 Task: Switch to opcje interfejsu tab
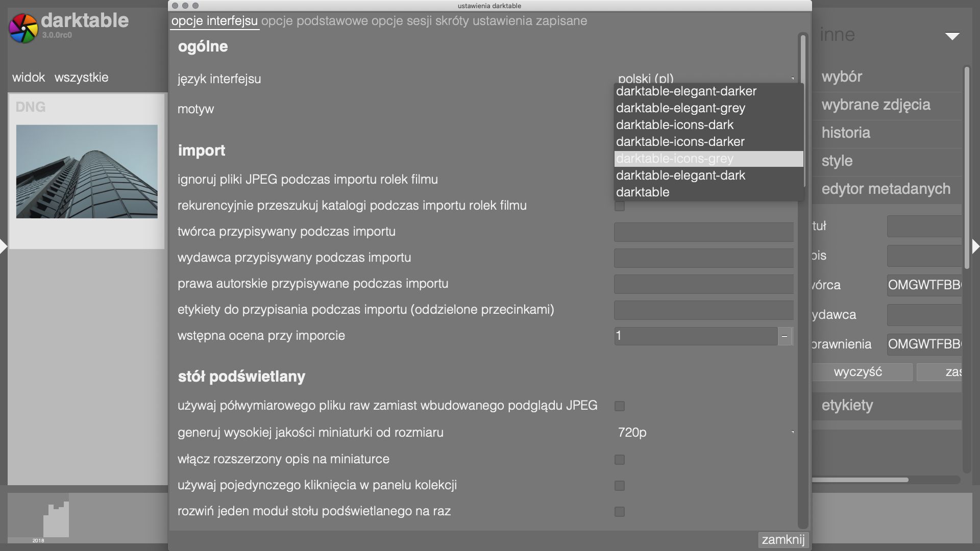pyautogui.click(x=214, y=21)
